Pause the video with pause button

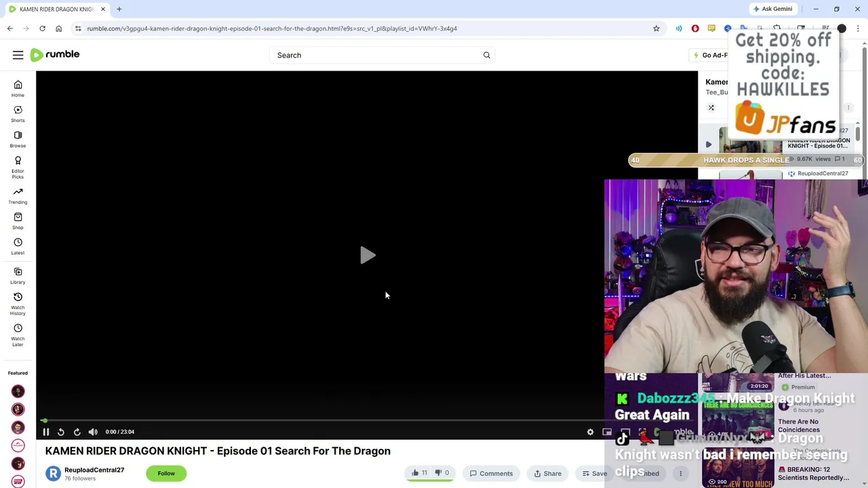pyautogui.click(x=46, y=432)
